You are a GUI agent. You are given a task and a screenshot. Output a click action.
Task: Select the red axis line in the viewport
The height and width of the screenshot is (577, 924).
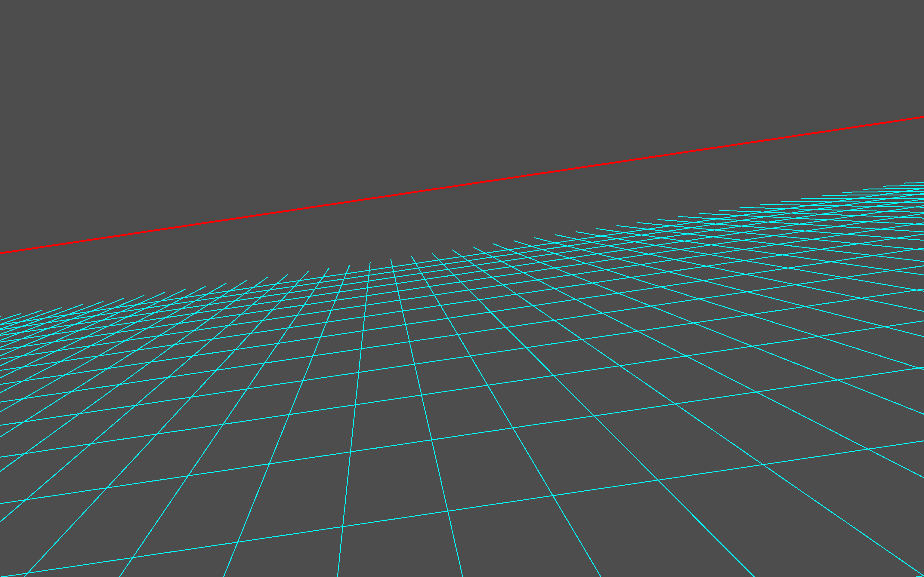[x=462, y=185]
